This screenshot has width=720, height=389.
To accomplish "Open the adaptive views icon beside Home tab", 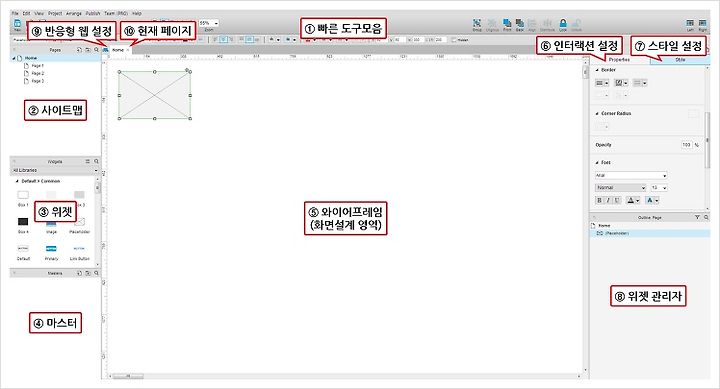I will [x=105, y=50].
